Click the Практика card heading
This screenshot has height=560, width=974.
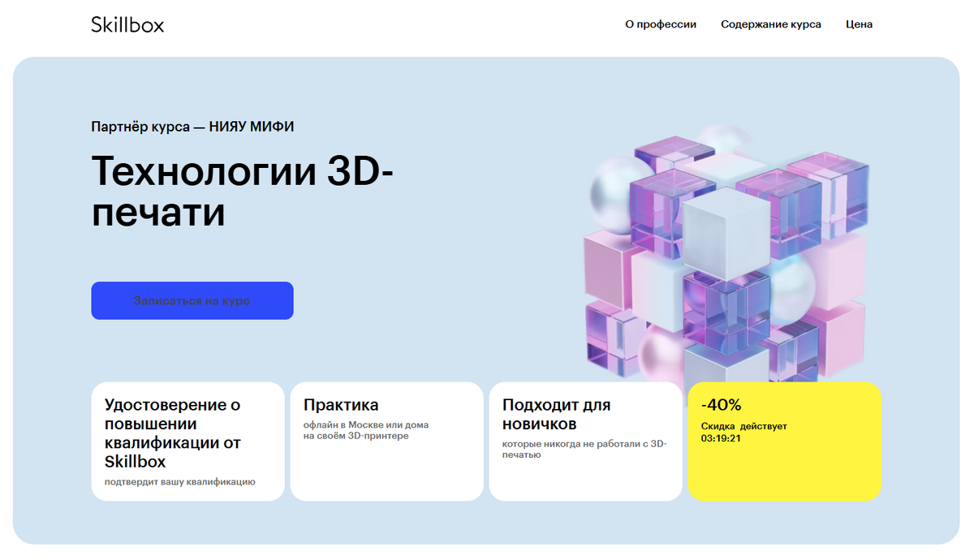tap(341, 405)
